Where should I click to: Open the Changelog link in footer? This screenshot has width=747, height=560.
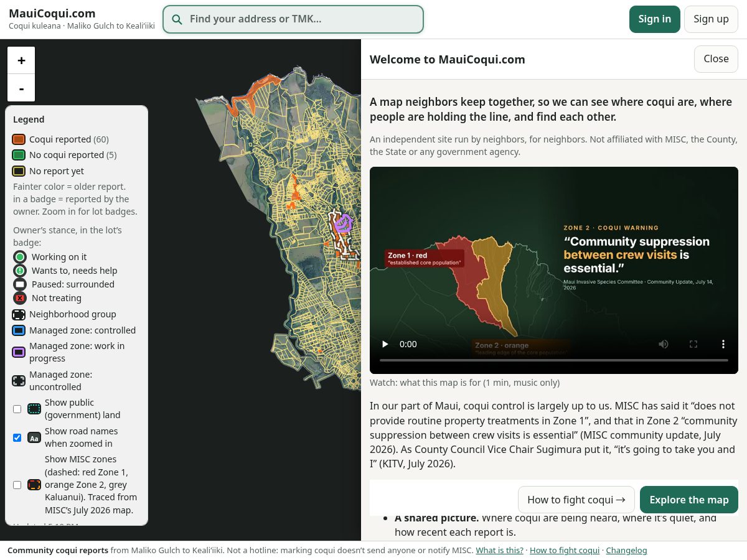pyautogui.click(x=626, y=551)
